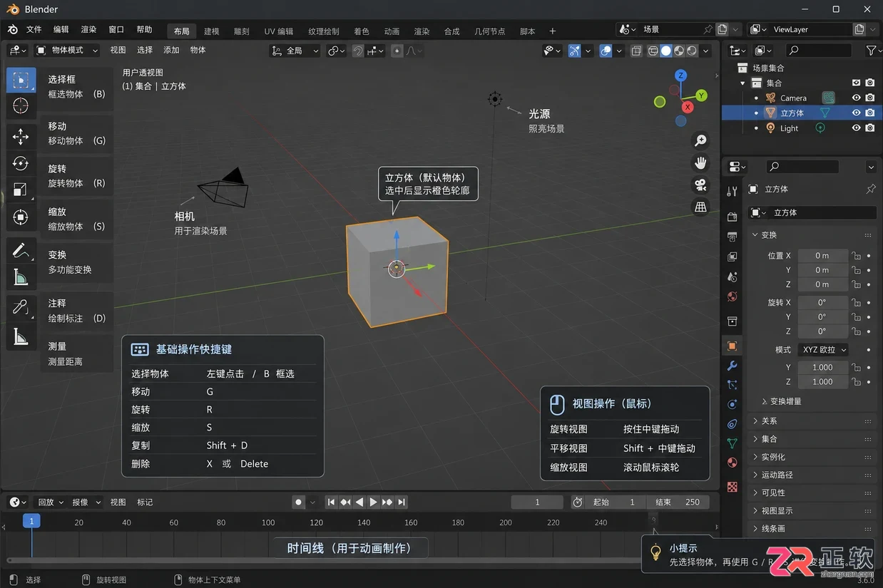Click the pan hand icon in viewport
883x588 pixels.
click(700, 163)
